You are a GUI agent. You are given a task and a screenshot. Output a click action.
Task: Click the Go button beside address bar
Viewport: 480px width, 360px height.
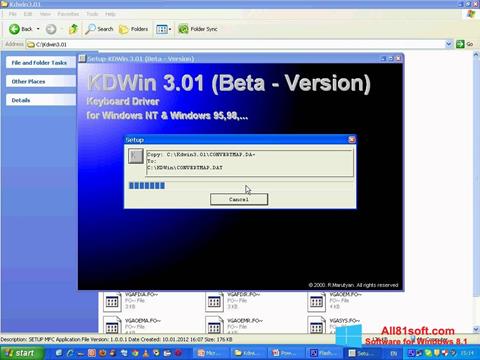tap(465, 44)
